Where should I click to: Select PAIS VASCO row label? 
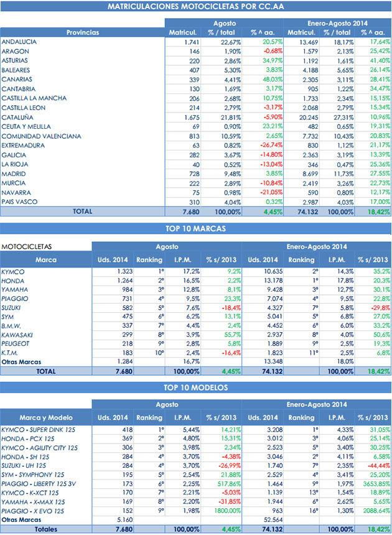tap(19, 202)
